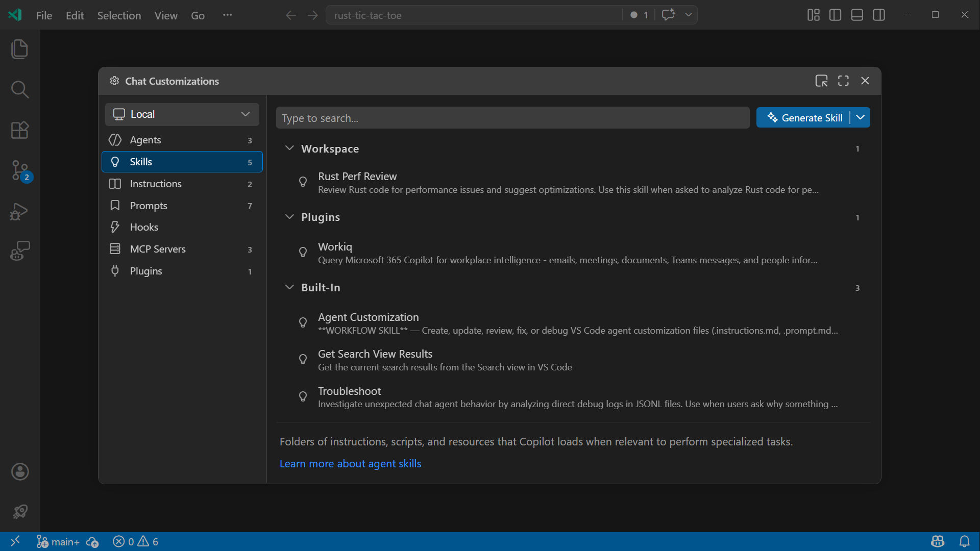
Task: Open the Run and Debug view
Action: (x=19, y=212)
